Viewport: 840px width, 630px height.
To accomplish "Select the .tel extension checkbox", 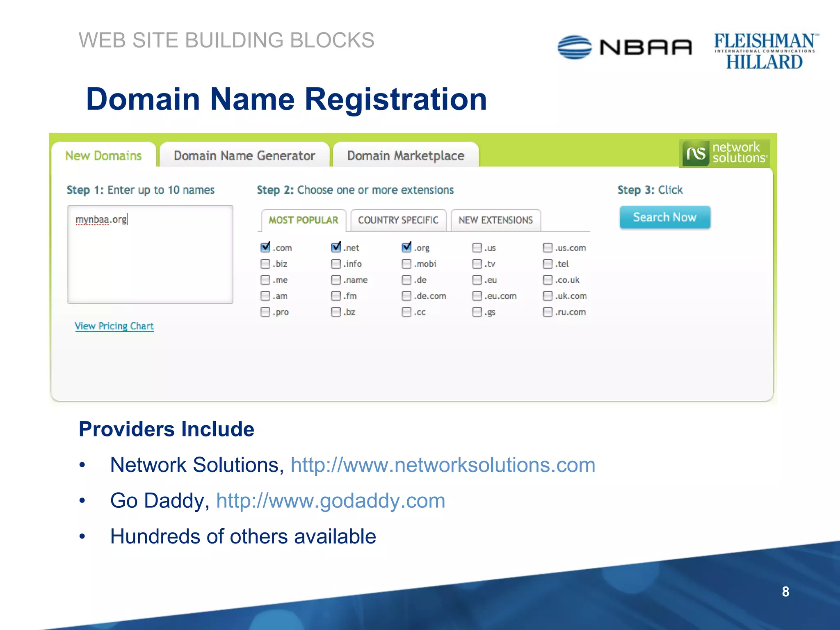I will coord(548,264).
